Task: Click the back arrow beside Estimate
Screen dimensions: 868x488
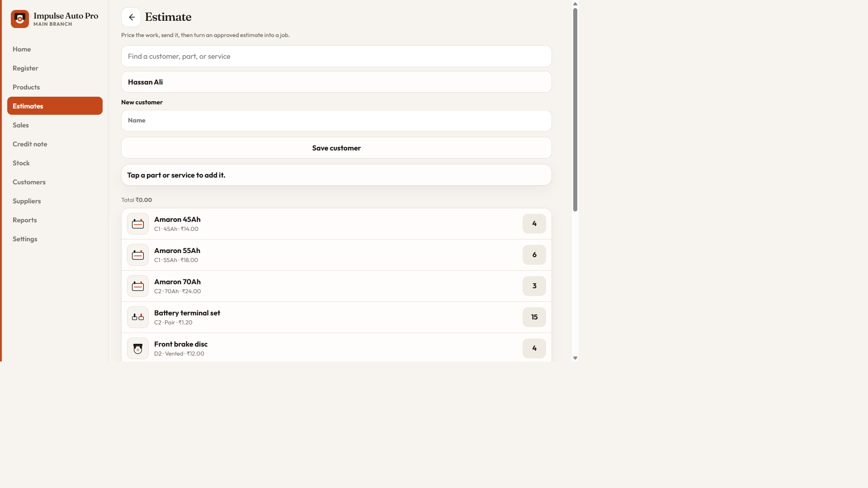Action: [x=131, y=17]
